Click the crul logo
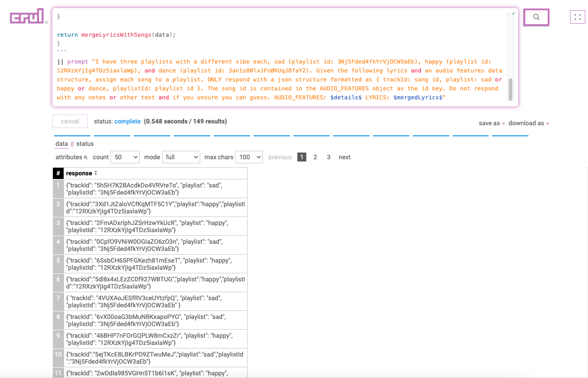This screenshot has height=378, width=588. [28, 17]
